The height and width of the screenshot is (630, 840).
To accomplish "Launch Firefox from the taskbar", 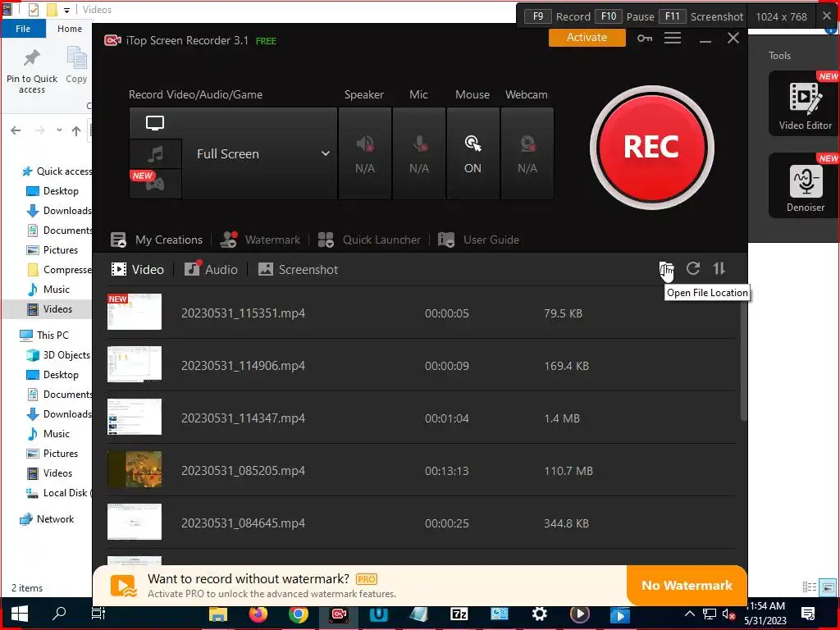I will pos(258,614).
